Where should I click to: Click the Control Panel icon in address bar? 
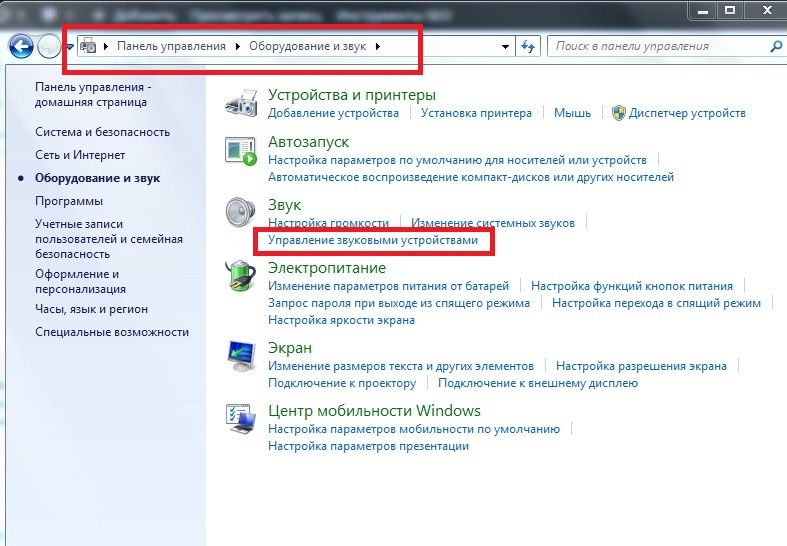(x=89, y=46)
